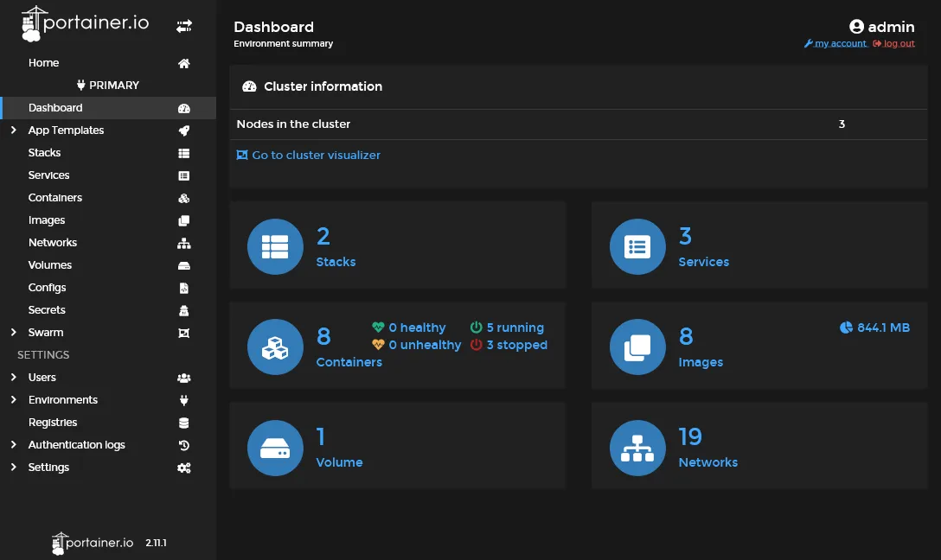This screenshot has width=941, height=560.
Task: Click the Portainer logo at top left
Action: [x=85, y=24]
